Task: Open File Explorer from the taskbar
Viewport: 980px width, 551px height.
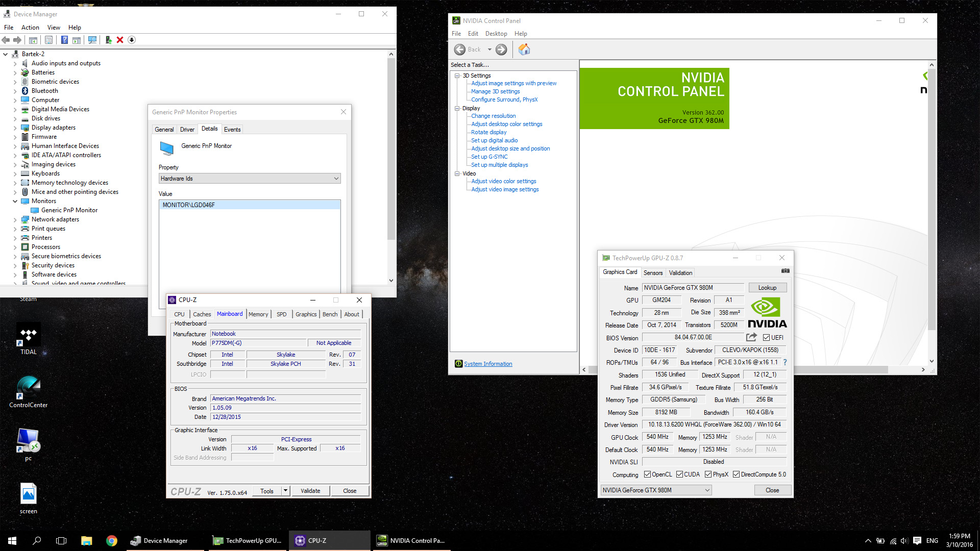Action: click(x=86, y=541)
